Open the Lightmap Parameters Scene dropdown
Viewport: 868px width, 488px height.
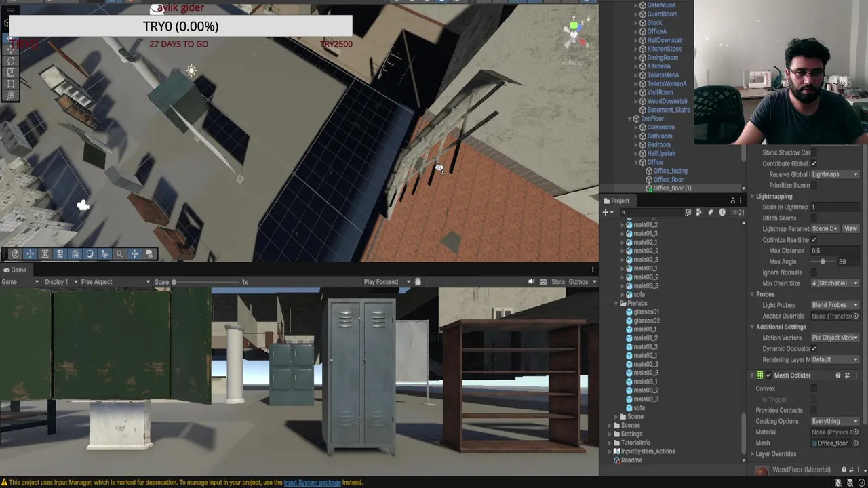[825, 229]
